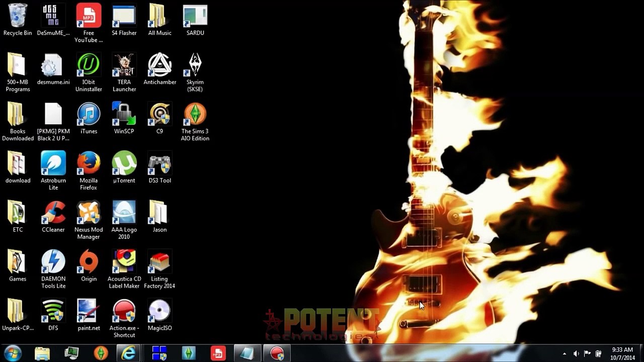
Task: Show hidden system tray icons
Action: pos(564,353)
